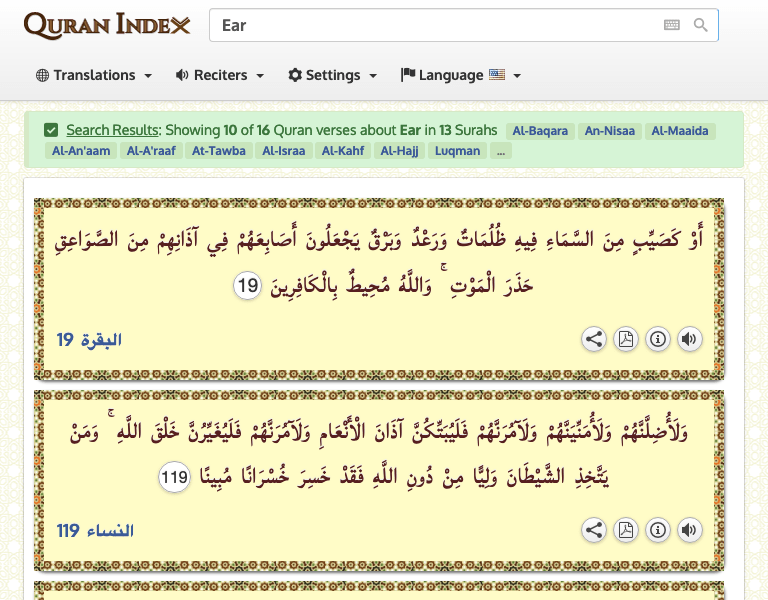Open the PDF icon for Al-Baqara verse 19

(625, 339)
